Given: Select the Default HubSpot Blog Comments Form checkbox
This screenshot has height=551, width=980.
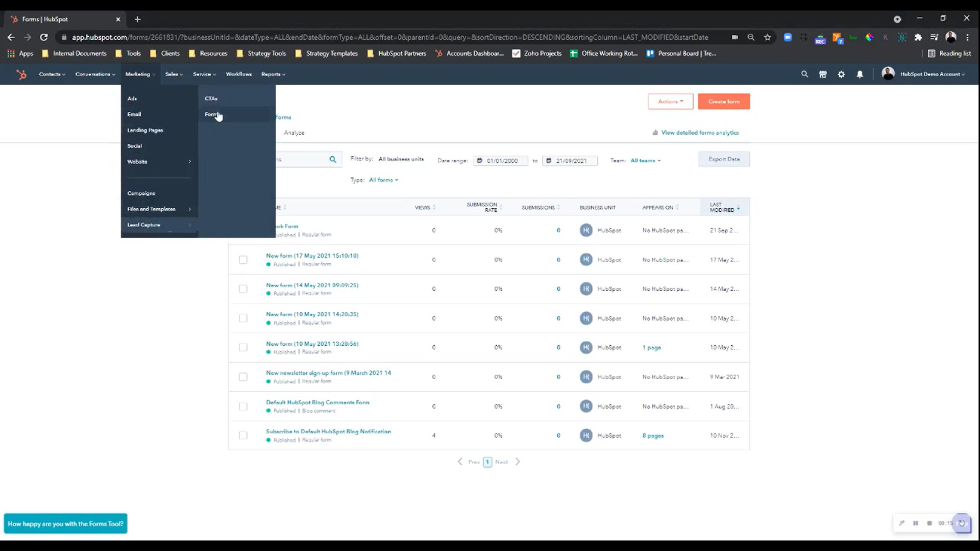Looking at the screenshot, I should point(243,406).
